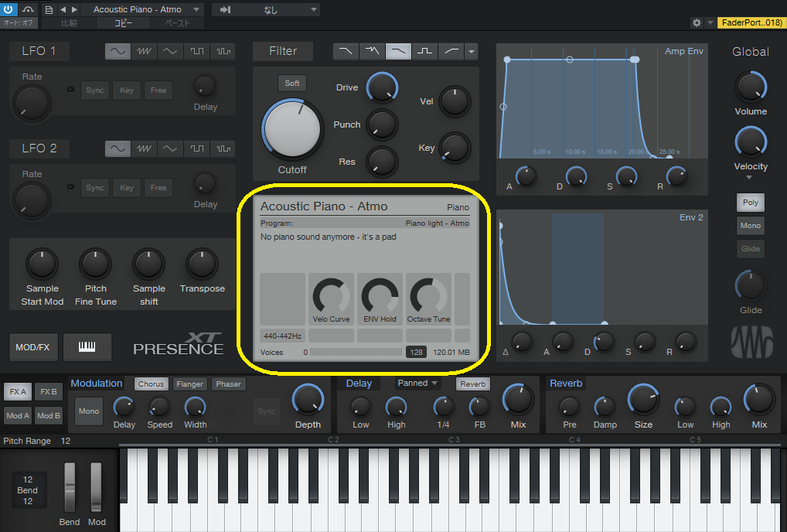The image size is (787, 532).
Task: Click the コピー (copy) button
Action: tap(123, 22)
